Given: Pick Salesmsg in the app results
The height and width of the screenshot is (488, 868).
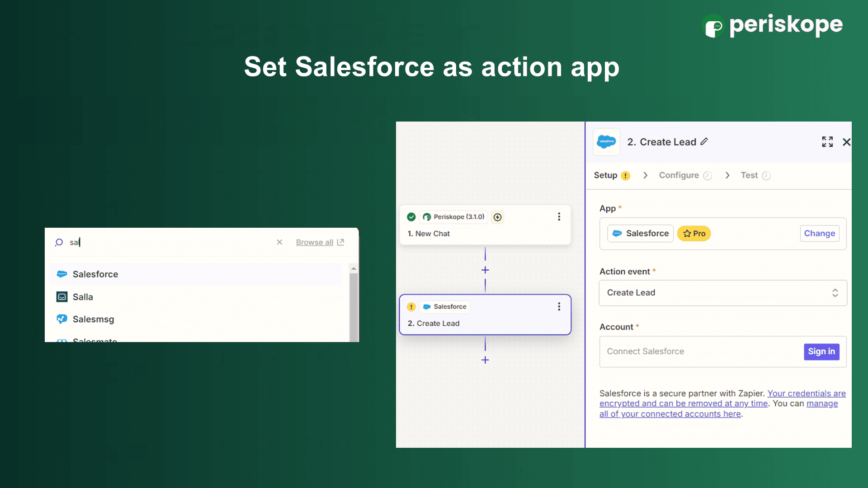Looking at the screenshot, I should tap(93, 319).
